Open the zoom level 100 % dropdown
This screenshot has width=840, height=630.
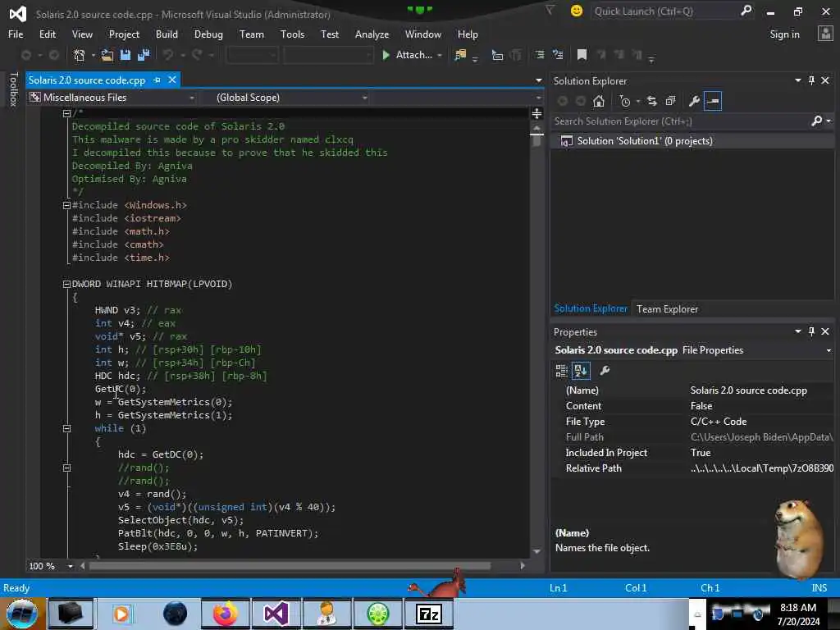(71, 566)
